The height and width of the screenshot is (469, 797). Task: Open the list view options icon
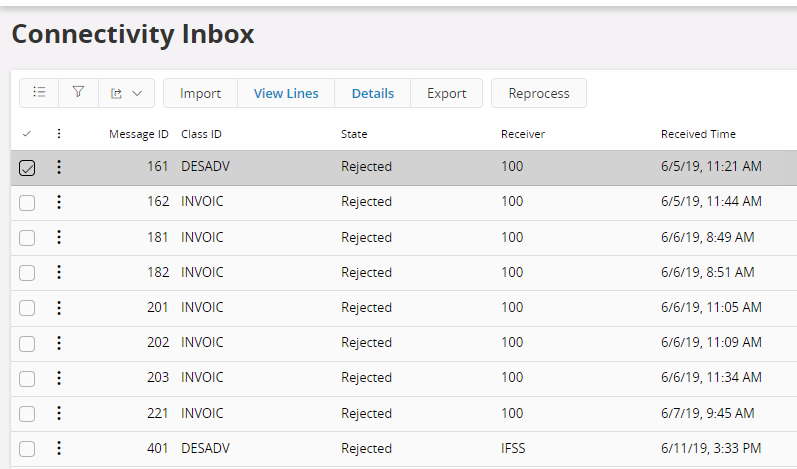39,93
